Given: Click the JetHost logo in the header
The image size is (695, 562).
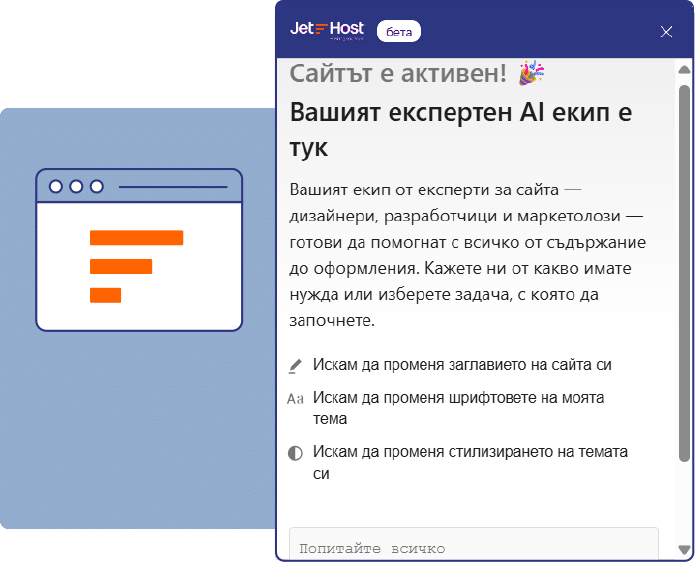Looking at the screenshot, I should coord(326,30).
